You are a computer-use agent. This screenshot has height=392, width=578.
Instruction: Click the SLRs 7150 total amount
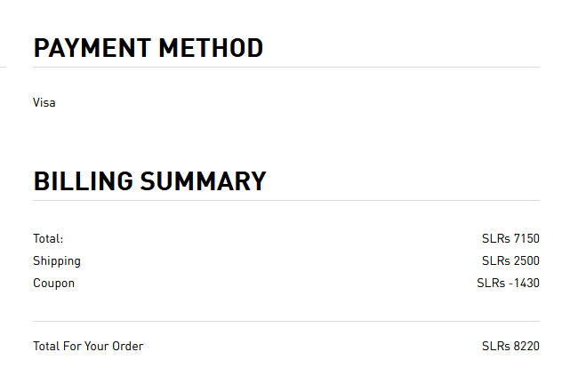(x=510, y=239)
